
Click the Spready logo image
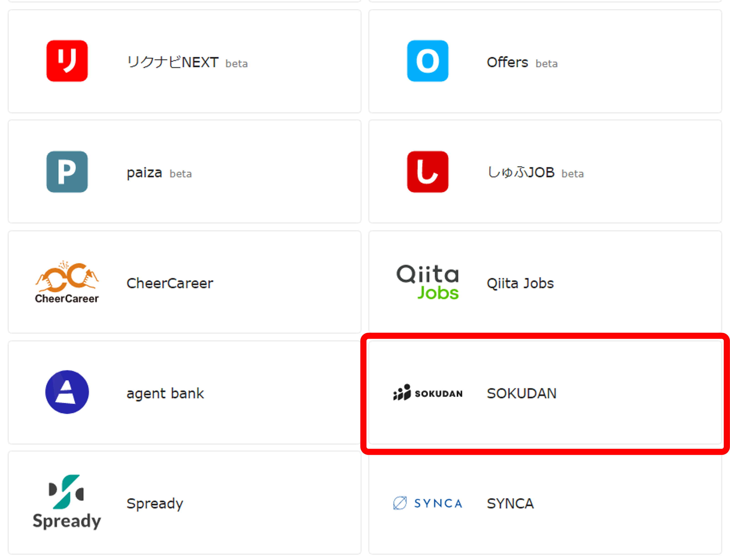tap(67, 502)
